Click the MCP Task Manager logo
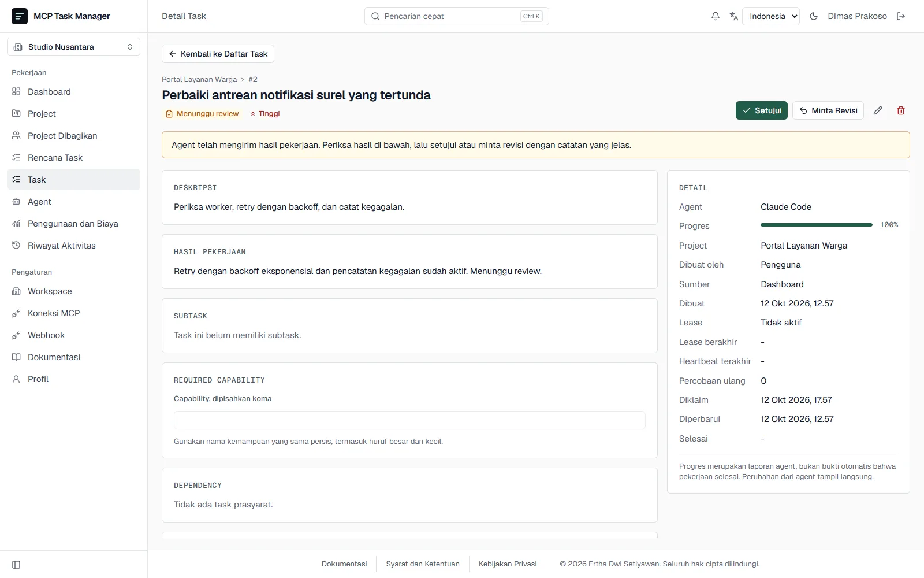Viewport: 924px width, 578px height. (x=20, y=16)
